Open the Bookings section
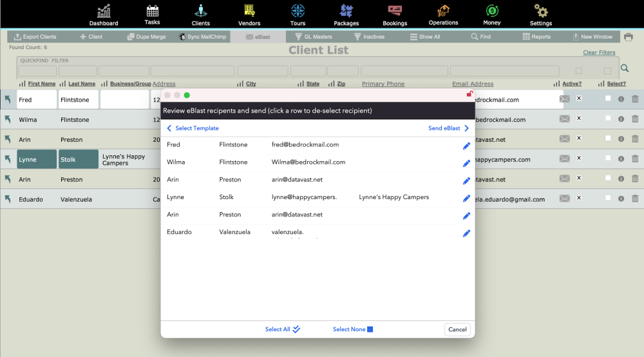Viewport: 644px width, 357px height. (x=395, y=15)
